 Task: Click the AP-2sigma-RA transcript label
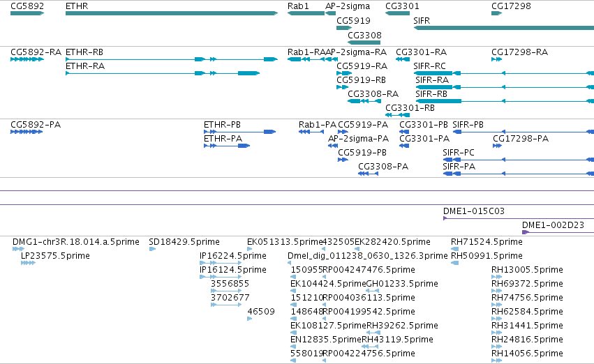(x=356, y=52)
